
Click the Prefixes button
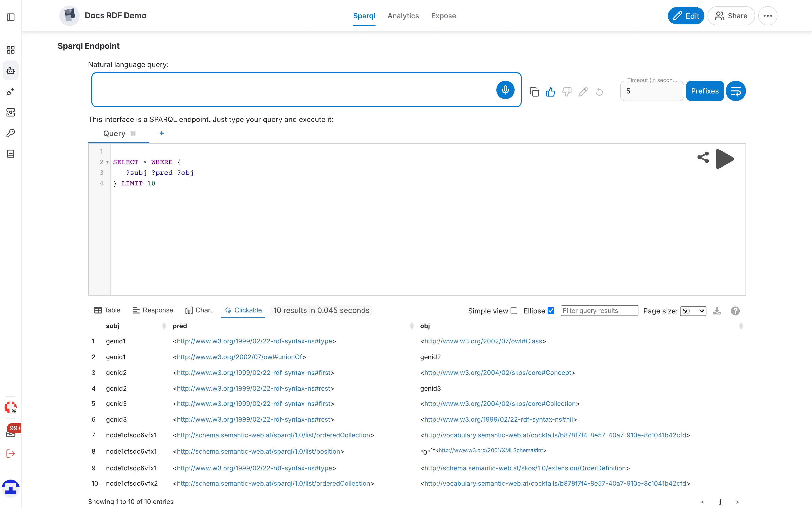pos(705,91)
